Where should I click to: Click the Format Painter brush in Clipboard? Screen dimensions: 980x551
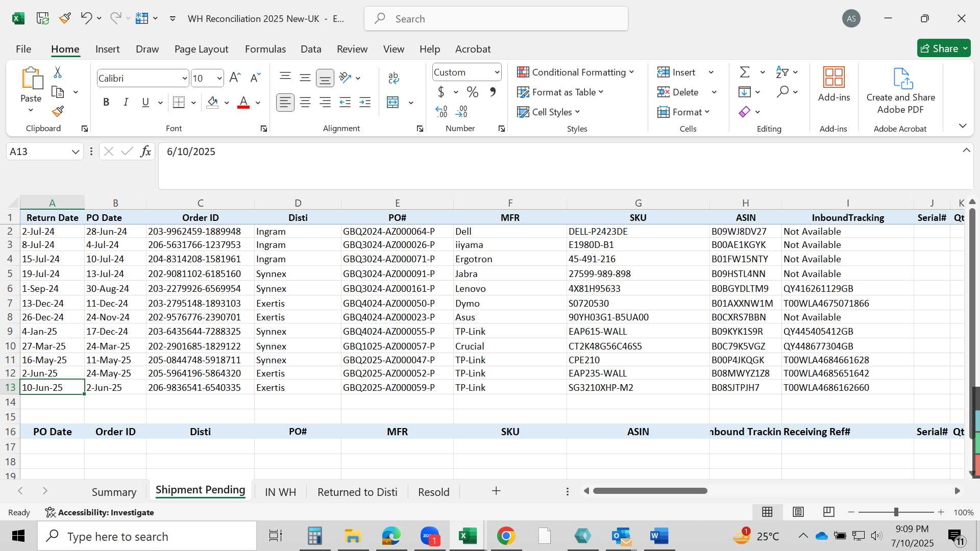coord(58,111)
